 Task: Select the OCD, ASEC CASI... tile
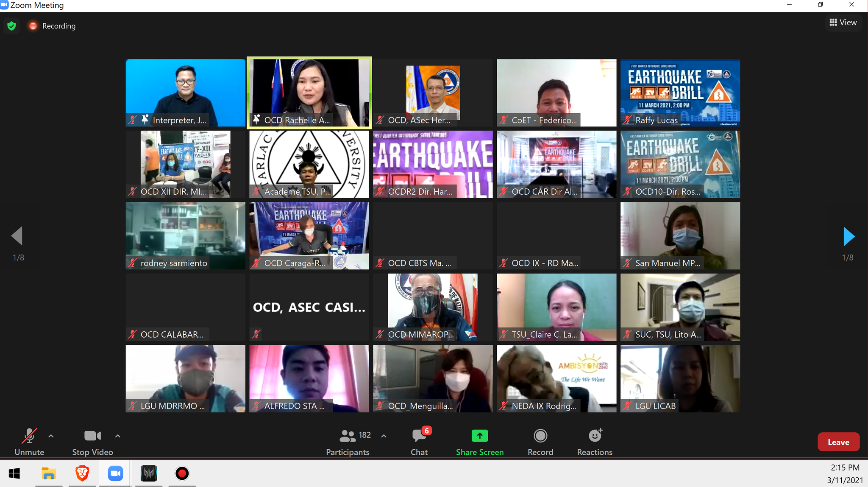309,307
